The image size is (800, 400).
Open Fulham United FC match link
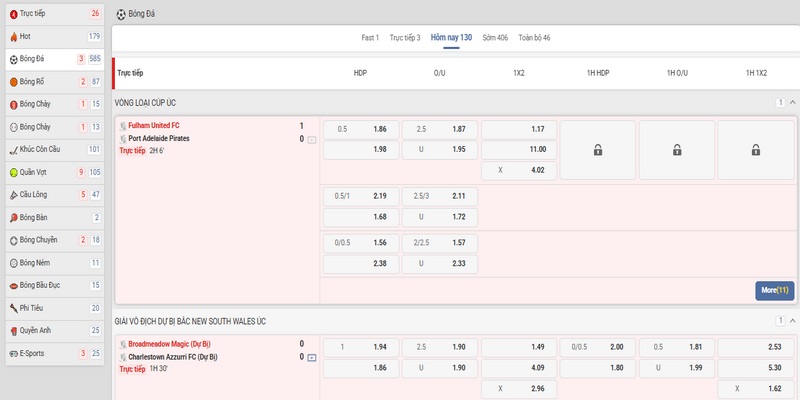154,126
